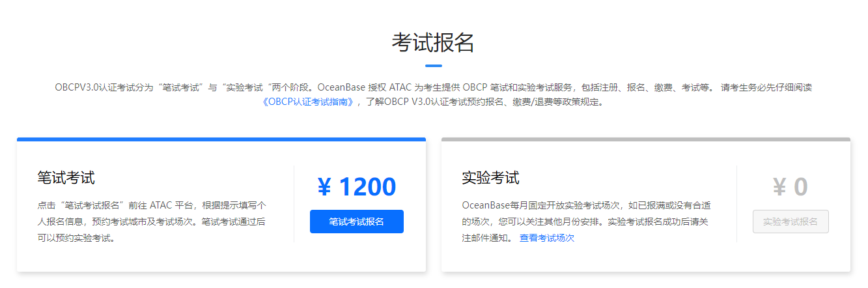Click the intro line starting with OBCPV3.0认证考试分为

click(x=434, y=87)
